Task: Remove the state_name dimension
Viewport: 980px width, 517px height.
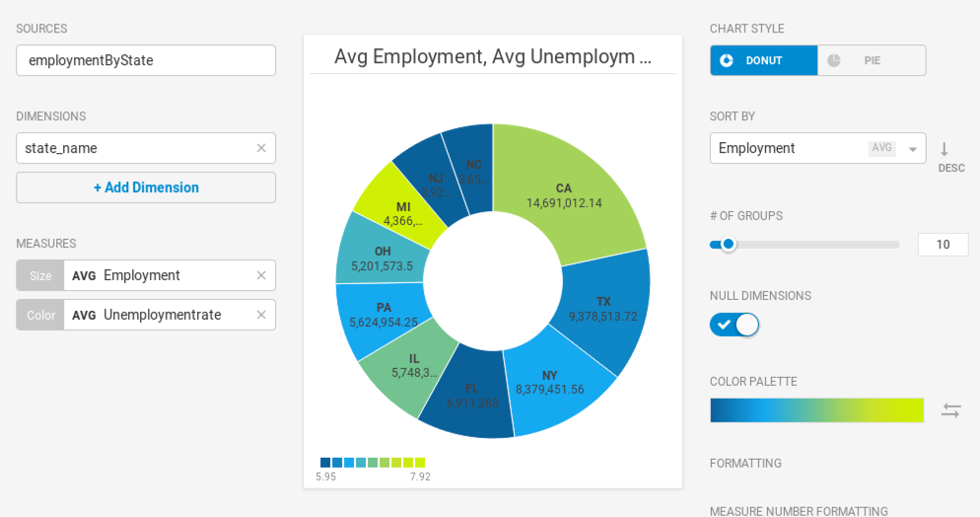Action: click(x=261, y=148)
